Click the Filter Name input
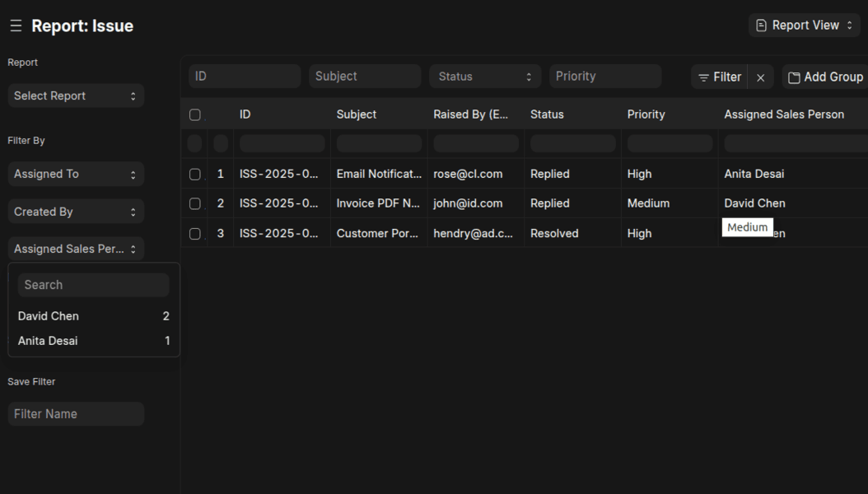 pos(76,414)
